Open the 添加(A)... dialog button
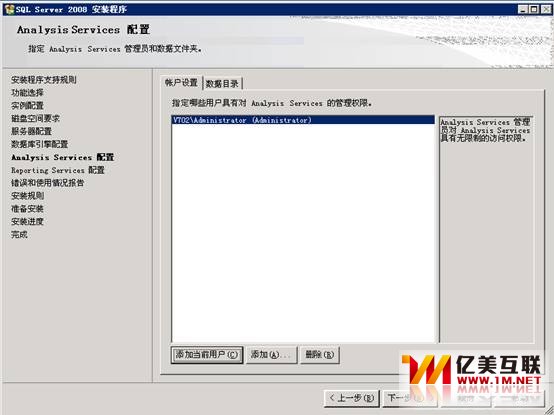The width and height of the screenshot is (554, 415). pos(271,355)
